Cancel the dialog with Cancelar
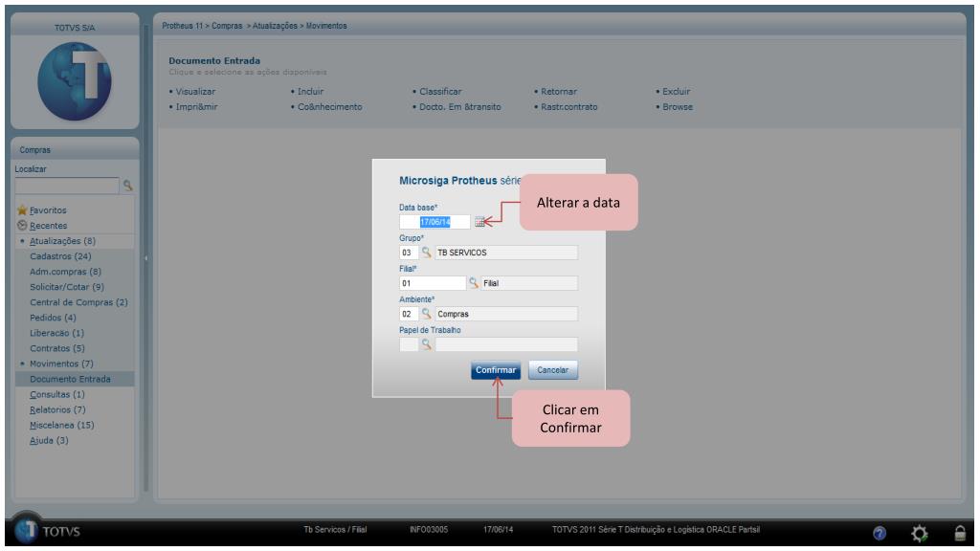 [x=553, y=370]
